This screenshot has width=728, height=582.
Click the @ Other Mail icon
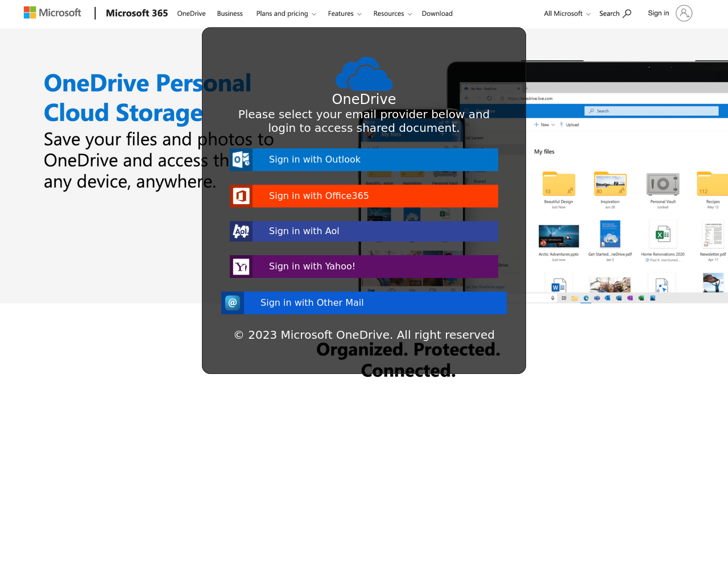coord(233,303)
